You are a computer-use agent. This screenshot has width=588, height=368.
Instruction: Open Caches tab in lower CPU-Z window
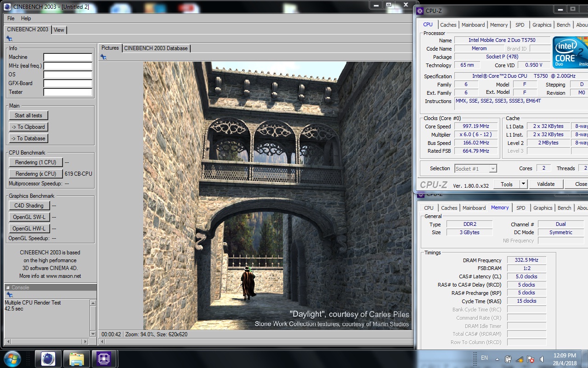pyautogui.click(x=449, y=208)
